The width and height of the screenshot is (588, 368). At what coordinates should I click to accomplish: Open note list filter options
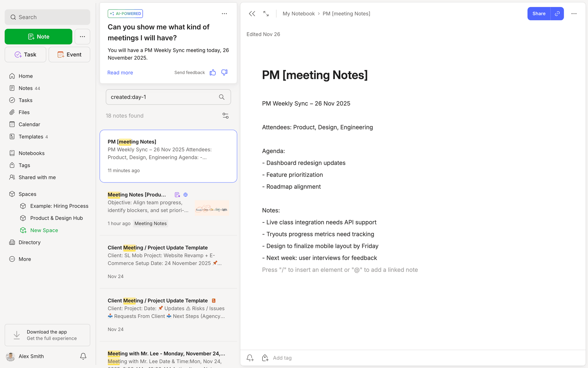click(x=225, y=116)
